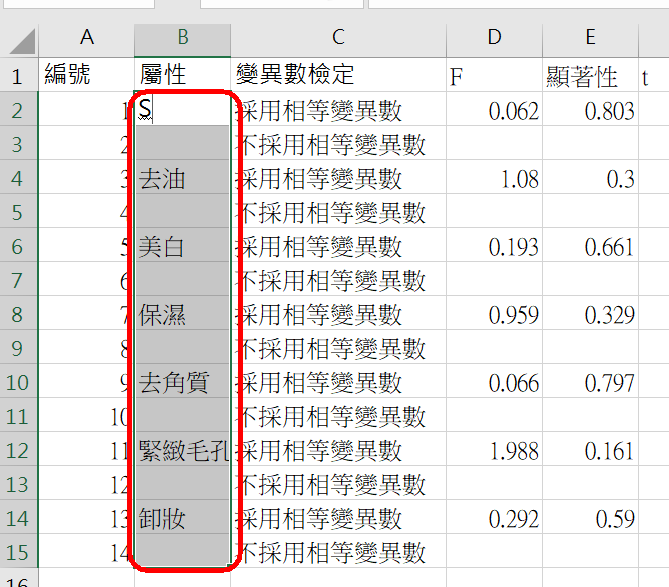669x587 pixels.
Task: Click the F value 1.988 cell
Action: pyautogui.click(x=494, y=451)
